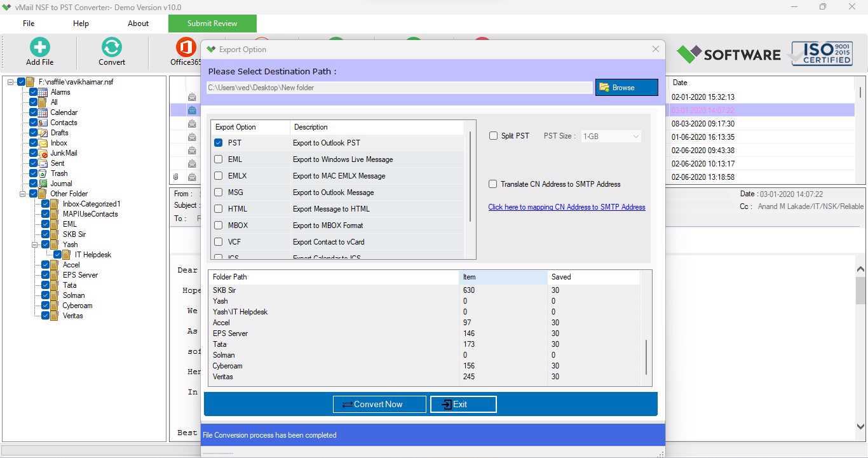
Task: Click the Calendar folder icon in tree
Action: point(43,112)
